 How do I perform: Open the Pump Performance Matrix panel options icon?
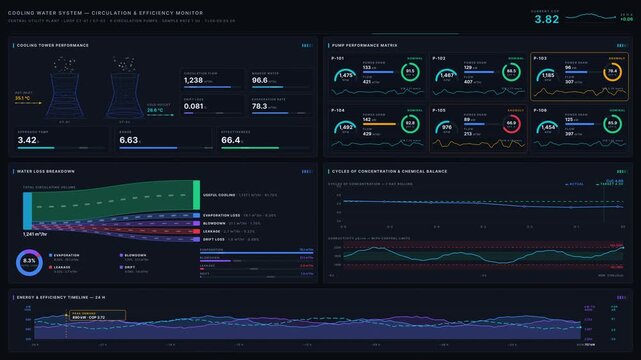point(622,45)
